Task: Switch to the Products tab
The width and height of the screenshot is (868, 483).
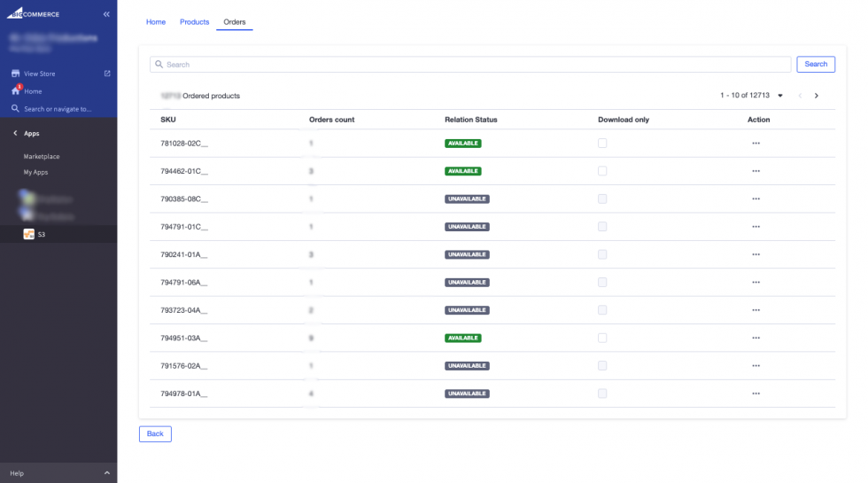Action: pyautogui.click(x=194, y=21)
